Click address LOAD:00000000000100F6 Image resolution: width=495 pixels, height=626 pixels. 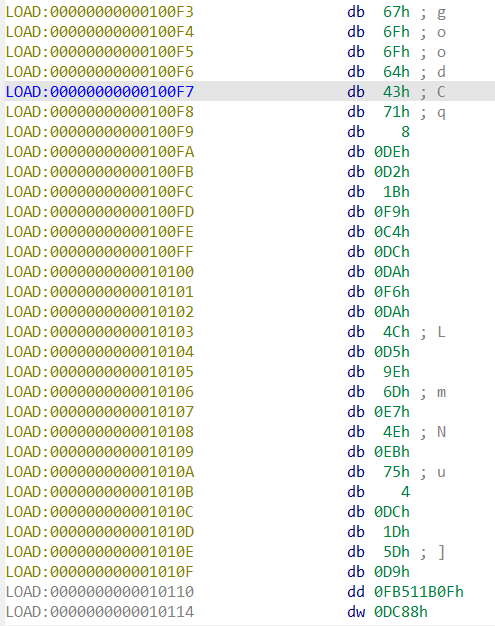click(100, 72)
